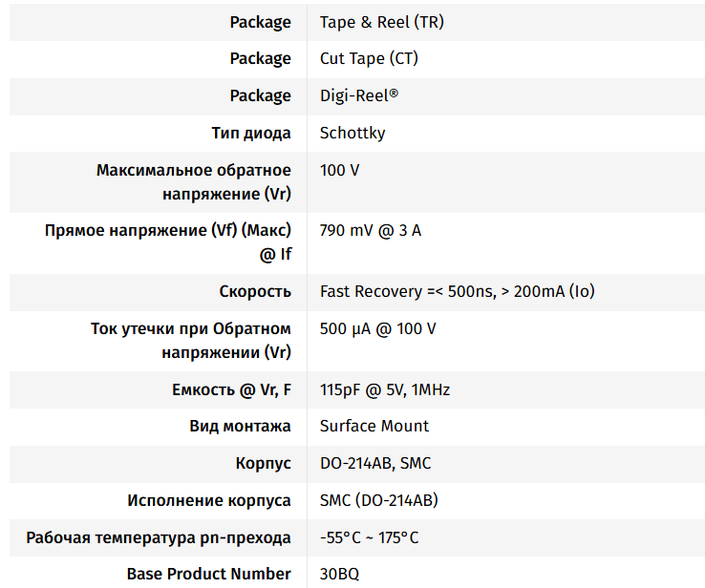Select the '100 V' reverse voltage value
The height and width of the screenshot is (588, 705).
coord(339,170)
